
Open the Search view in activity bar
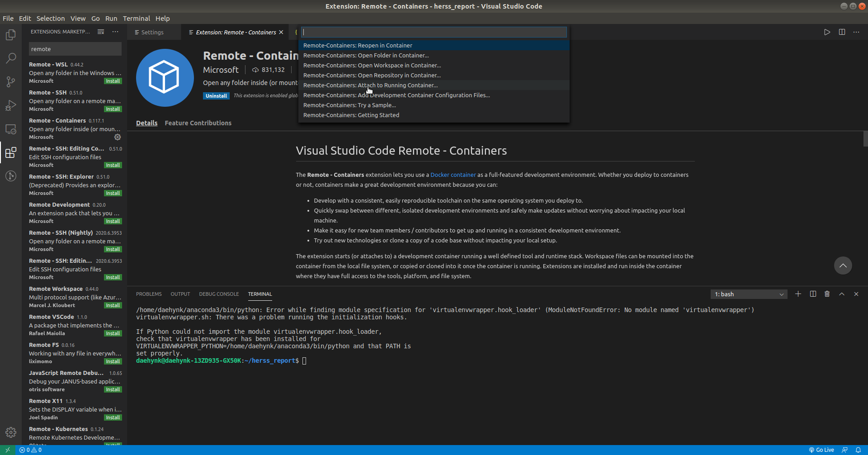coord(11,58)
